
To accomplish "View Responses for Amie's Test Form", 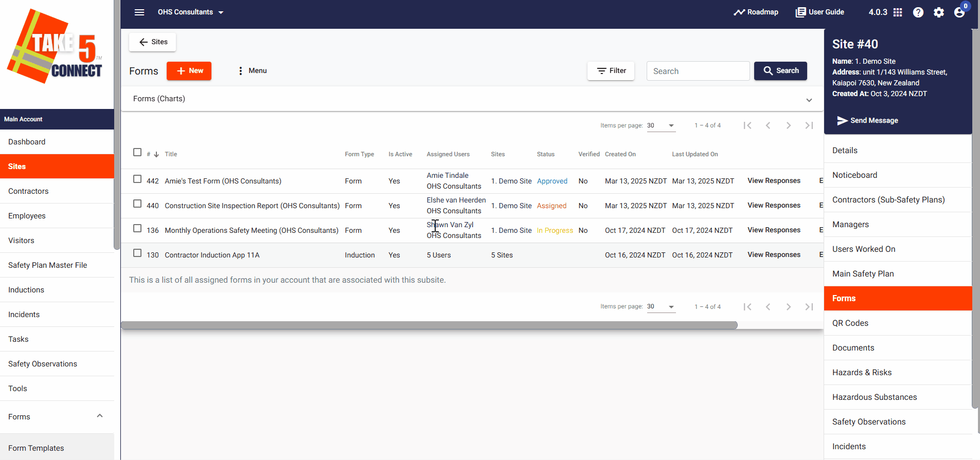I will [x=774, y=181].
